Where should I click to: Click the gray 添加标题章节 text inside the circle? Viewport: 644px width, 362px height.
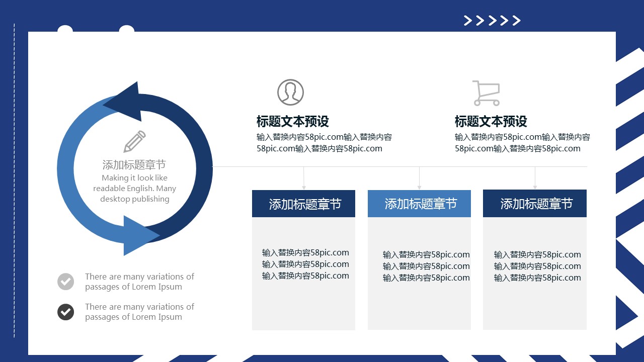134,165
